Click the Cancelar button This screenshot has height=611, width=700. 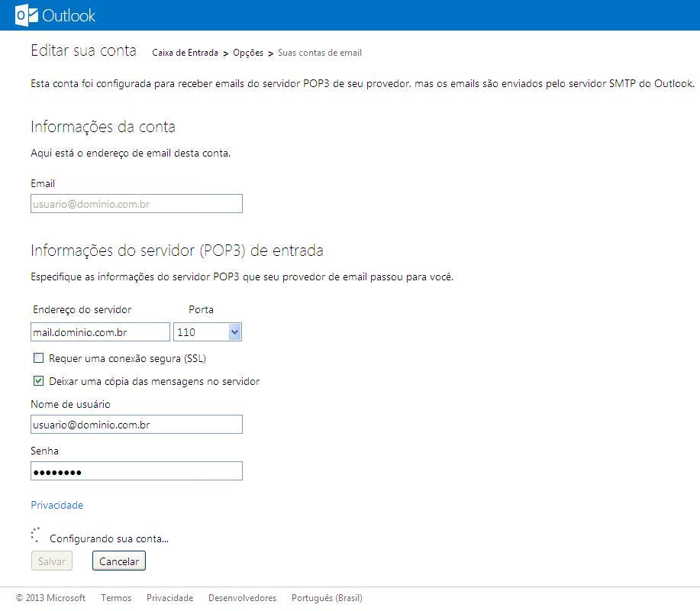click(x=119, y=561)
